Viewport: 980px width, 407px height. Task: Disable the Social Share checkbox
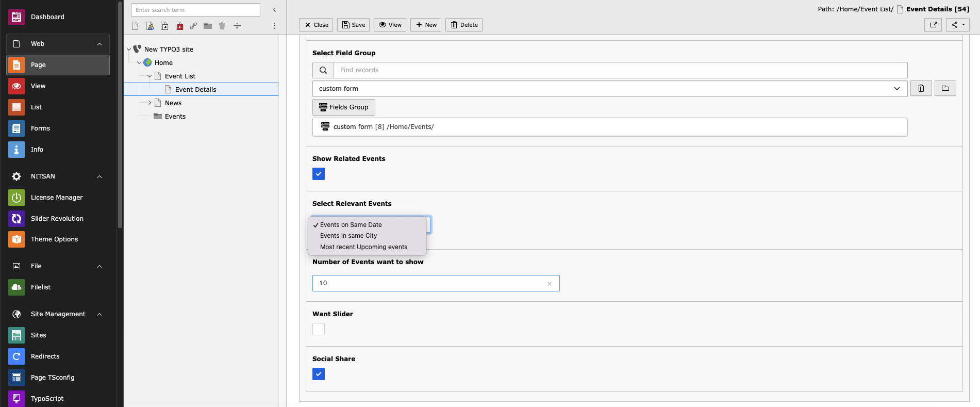[319, 374]
